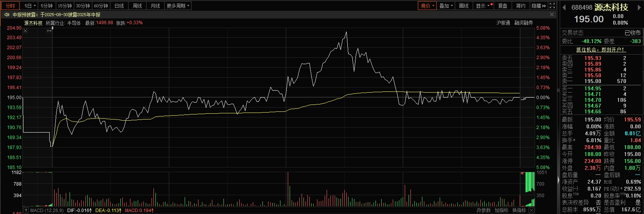This screenshot has height=214, width=644.
Task: Click the horizontal resize icon on the chart
Action: (x=49, y=31)
